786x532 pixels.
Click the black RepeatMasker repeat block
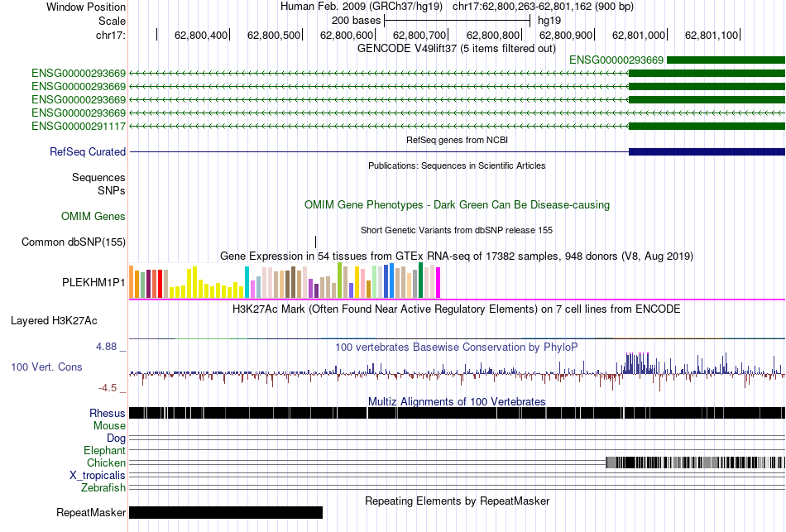pyautogui.click(x=226, y=512)
